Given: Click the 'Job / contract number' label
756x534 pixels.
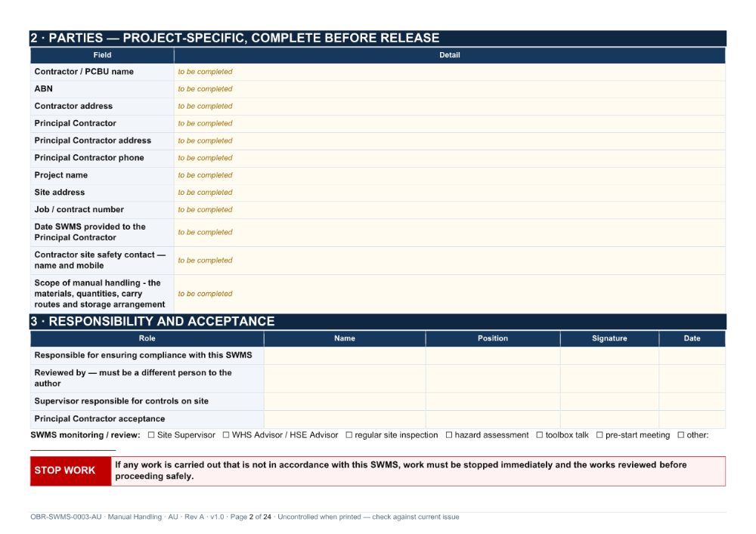Looking at the screenshot, I should pos(79,210).
